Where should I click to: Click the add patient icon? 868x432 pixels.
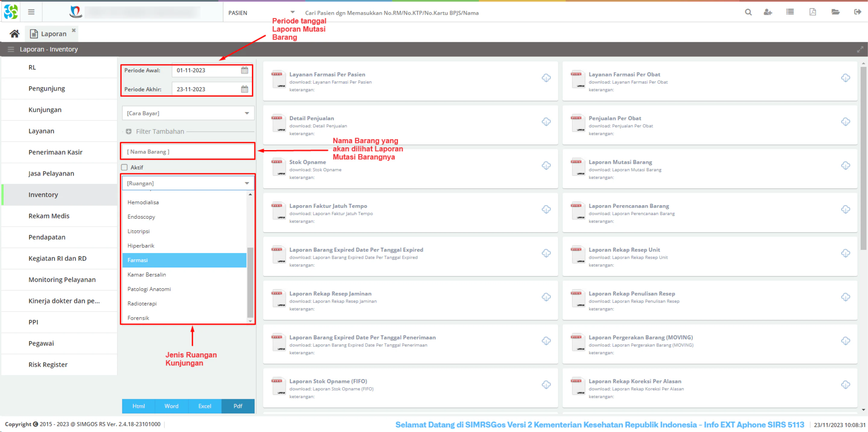pyautogui.click(x=768, y=12)
